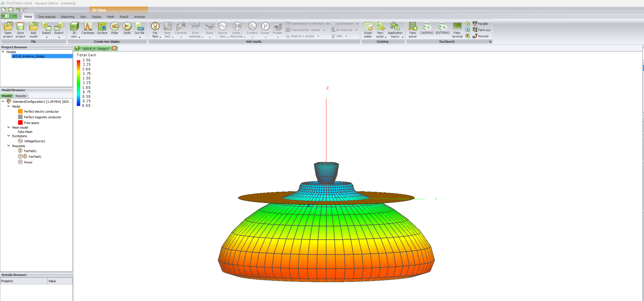Viewport: 644px width, 301px height.
Task: Open the Characteristic modes dropdown
Action: point(324,30)
